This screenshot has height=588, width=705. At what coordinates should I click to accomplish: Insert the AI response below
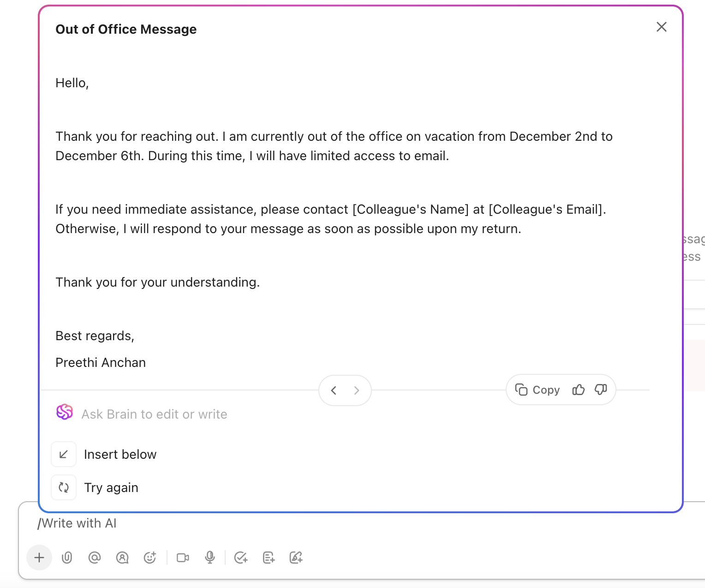[120, 454]
